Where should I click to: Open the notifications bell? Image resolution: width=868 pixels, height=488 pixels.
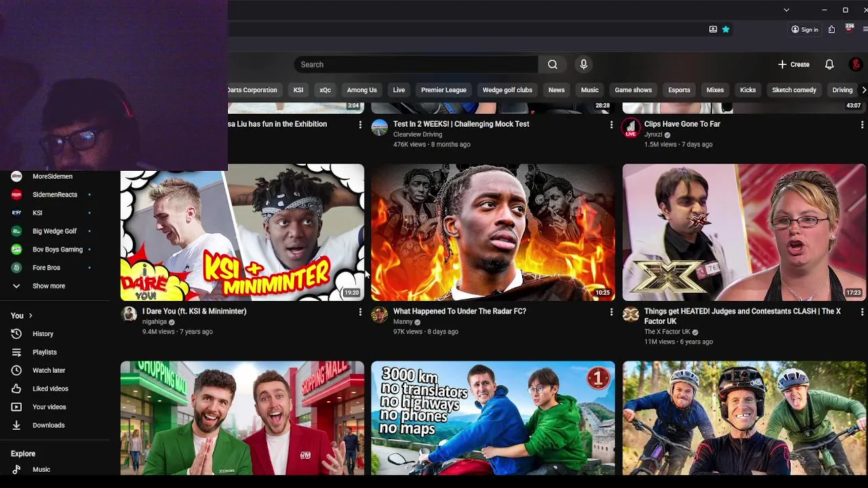click(x=829, y=64)
